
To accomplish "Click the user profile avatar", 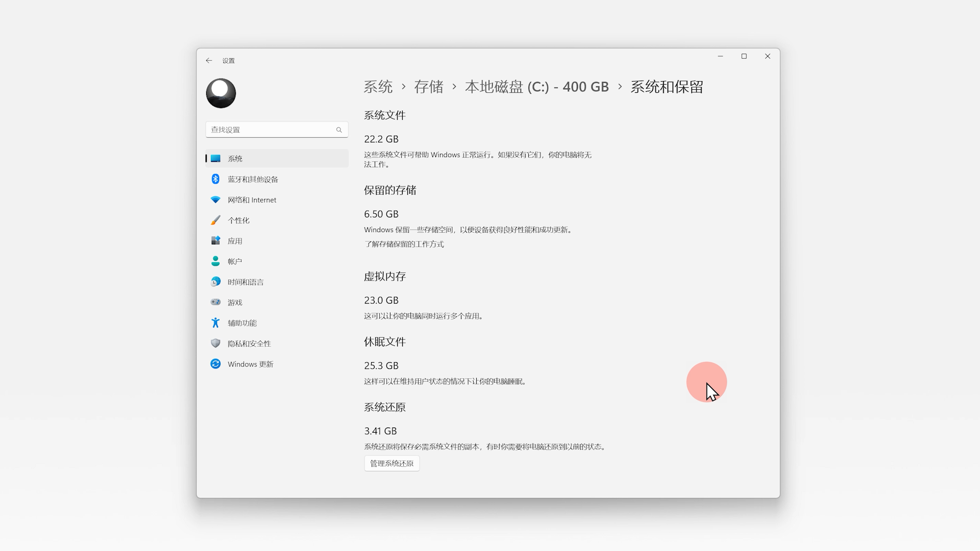I will tap(221, 93).
